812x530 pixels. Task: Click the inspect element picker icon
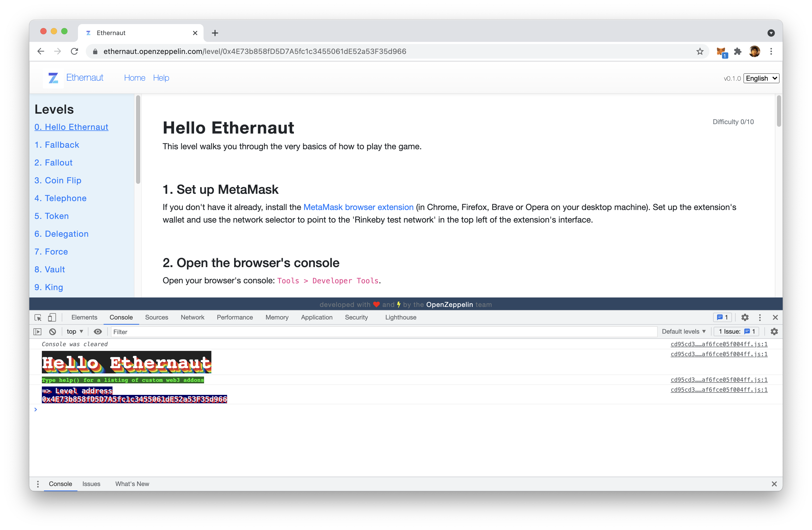(38, 317)
